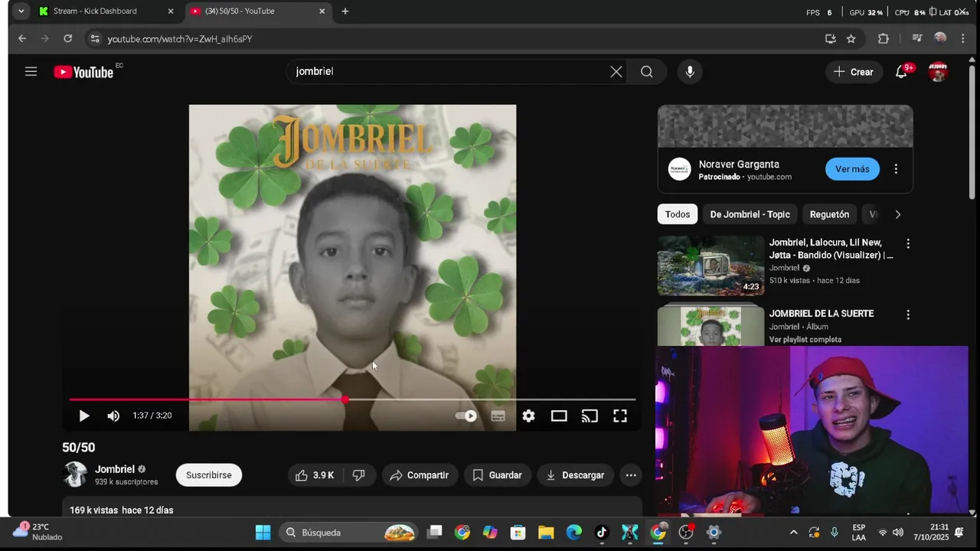Screen dimensions: 980x551
Task: Open the Windows Start menu
Action: tap(263, 533)
